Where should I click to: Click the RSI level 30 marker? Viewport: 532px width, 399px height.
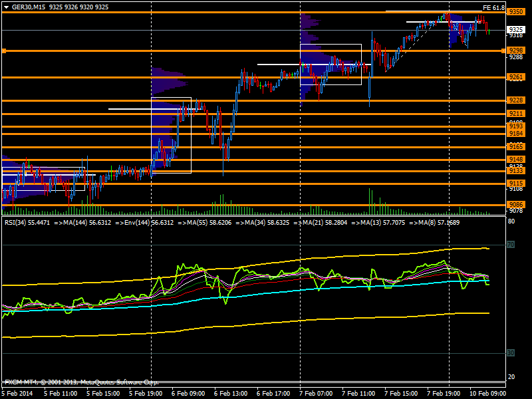pos(511,352)
